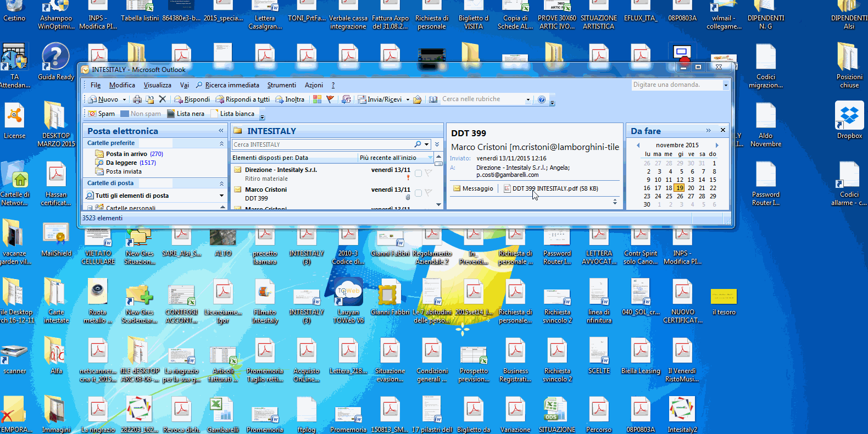Toggle category box on Direzione - Intesitaly message
868x434 pixels.
(418, 174)
